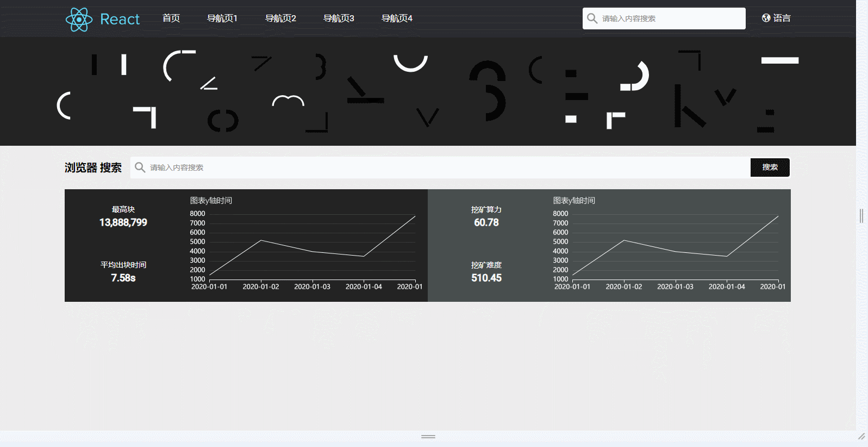This screenshot has width=868, height=447.
Task: Focus the header search input field
Action: coord(664,18)
